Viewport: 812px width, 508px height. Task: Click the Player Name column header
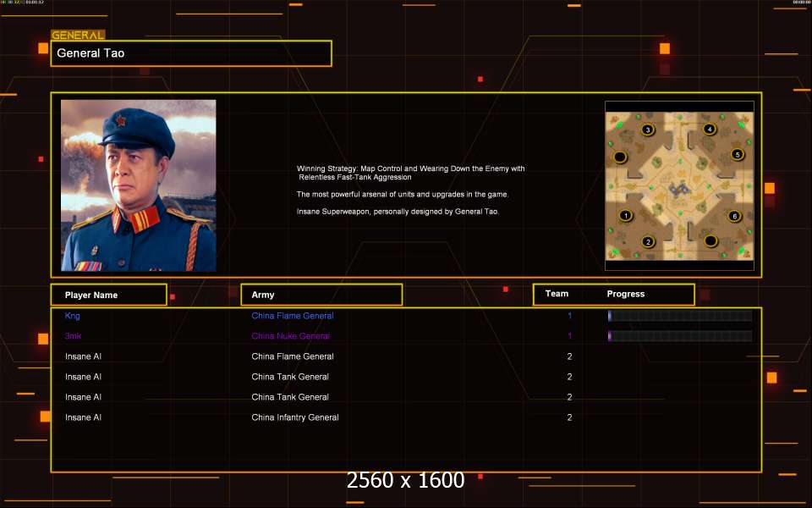tap(109, 295)
